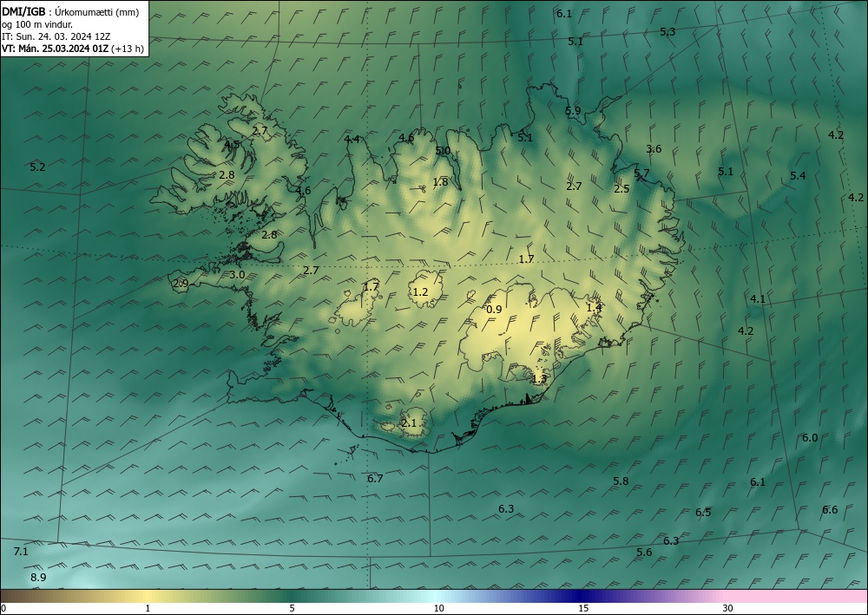868x615 pixels.
Task: Click the 5.8 value on the map
Action: click(621, 481)
